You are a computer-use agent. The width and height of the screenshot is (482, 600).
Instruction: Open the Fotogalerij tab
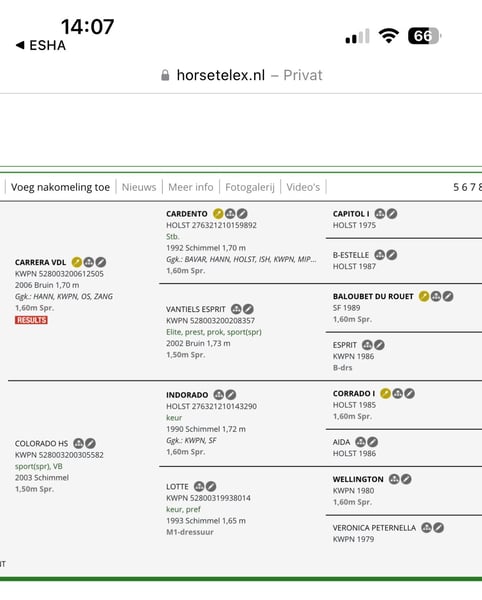pos(250,187)
